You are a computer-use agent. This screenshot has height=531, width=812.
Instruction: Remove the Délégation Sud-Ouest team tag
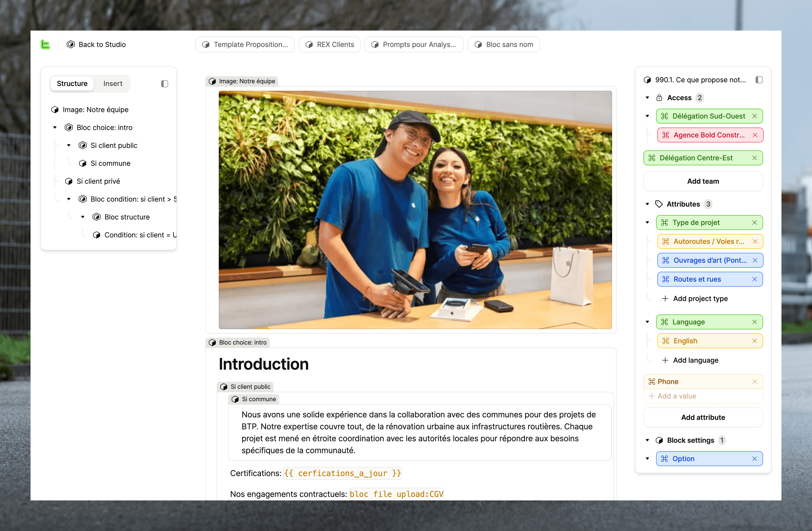tap(755, 116)
